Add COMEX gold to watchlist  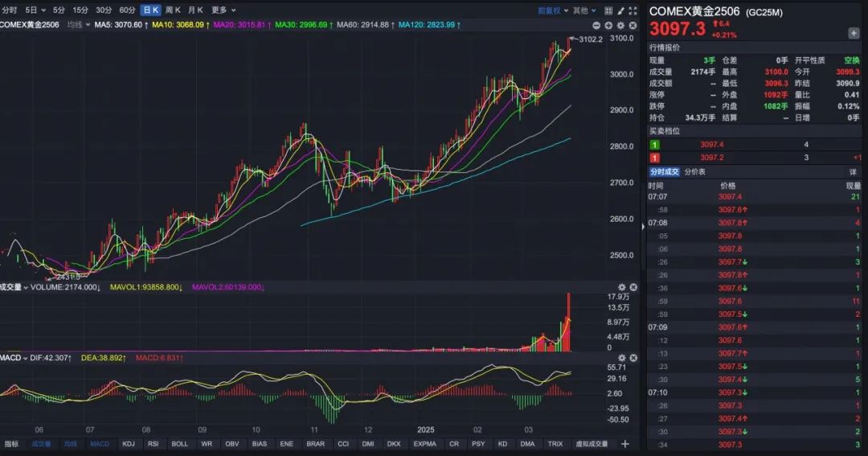tap(854, 33)
